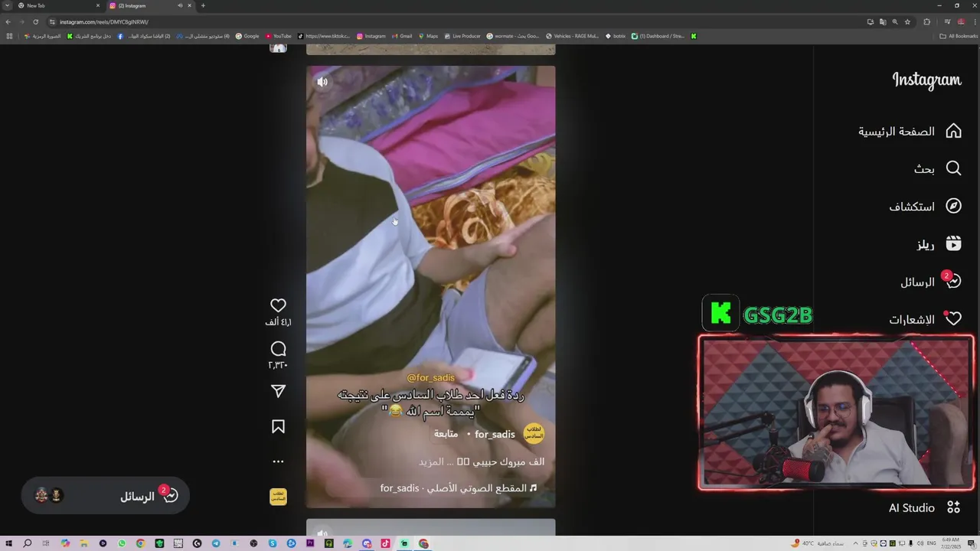Viewport: 980px width, 551px height.
Task: Reload the page
Action: 35,21
